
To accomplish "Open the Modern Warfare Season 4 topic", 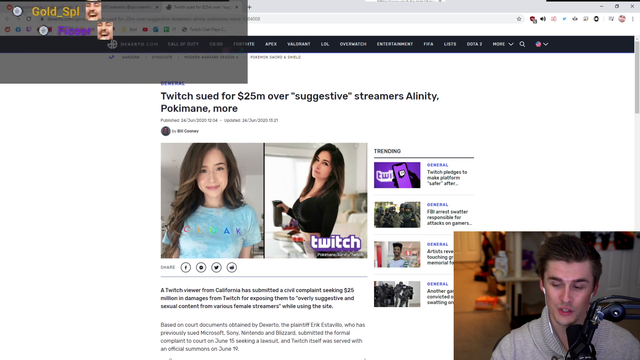I will click(x=211, y=57).
